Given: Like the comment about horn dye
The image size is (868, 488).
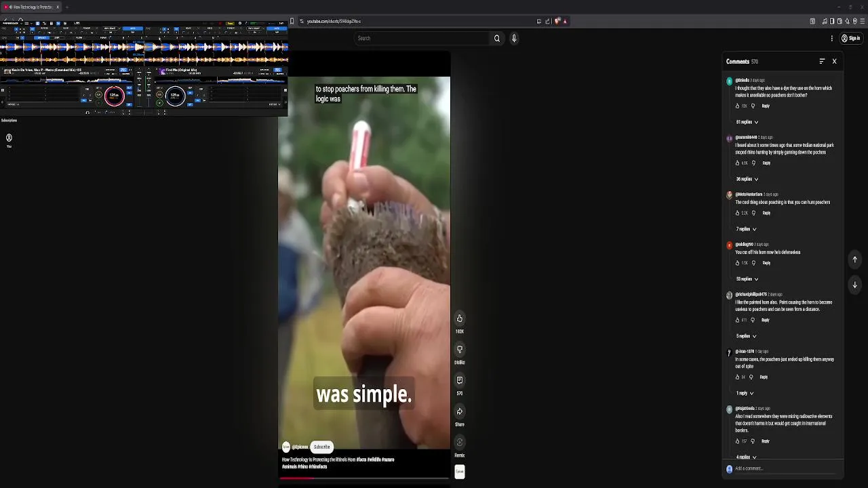Looking at the screenshot, I should (x=738, y=106).
